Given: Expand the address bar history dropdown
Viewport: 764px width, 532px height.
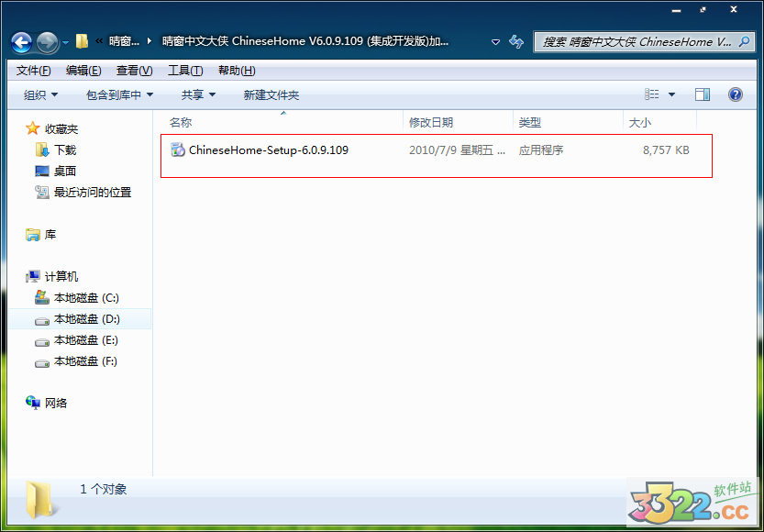Looking at the screenshot, I should click(x=495, y=42).
